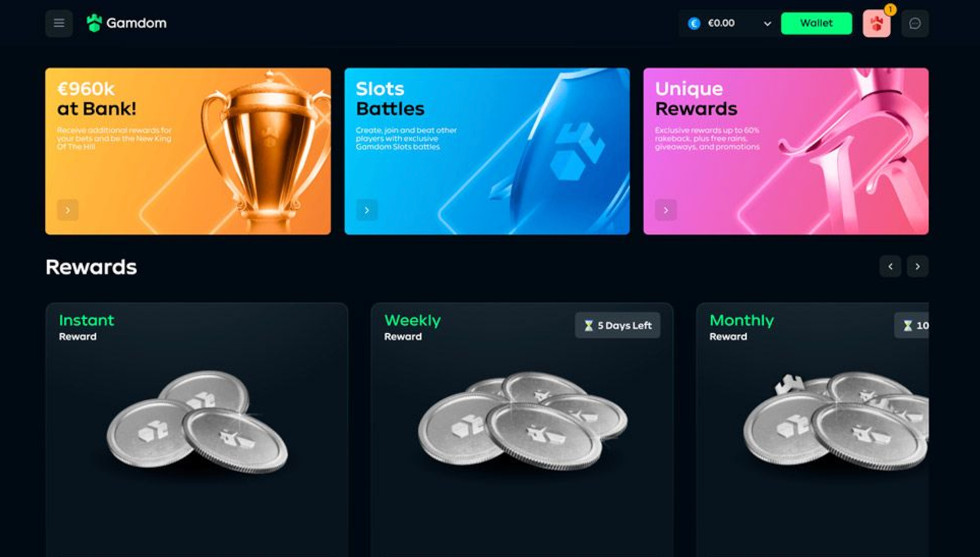Screen dimensions: 980x557
Task: Open the Instant Reward card
Action: (x=196, y=429)
